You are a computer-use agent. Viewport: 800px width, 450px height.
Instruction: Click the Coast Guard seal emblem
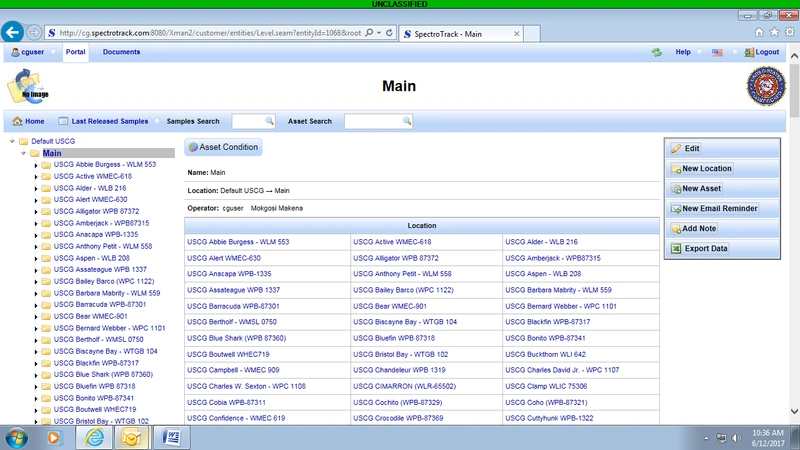click(x=766, y=86)
